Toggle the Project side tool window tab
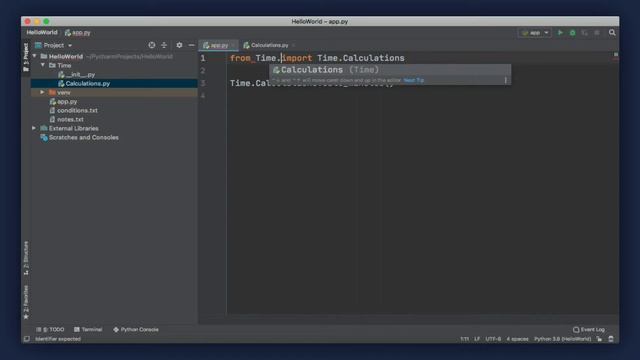Viewport: 640px width, 360px height. click(26, 57)
